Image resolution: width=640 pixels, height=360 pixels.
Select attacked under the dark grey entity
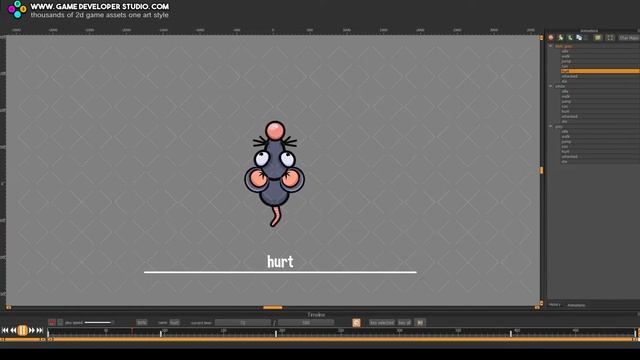coord(600,76)
